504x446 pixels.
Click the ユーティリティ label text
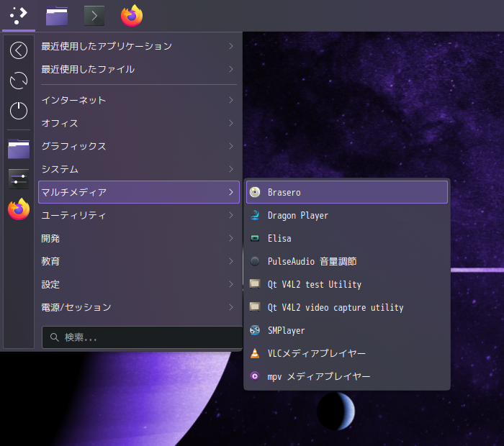(x=73, y=215)
